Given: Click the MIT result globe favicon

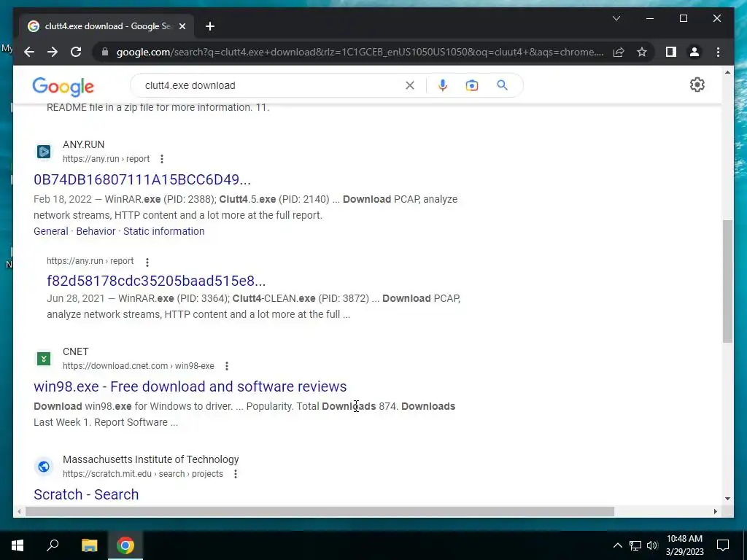Looking at the screenshot, I should coord(43,467).
